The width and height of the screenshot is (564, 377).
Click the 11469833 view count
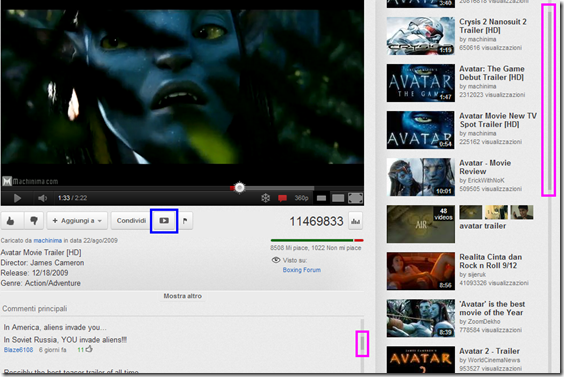[x=317, y=221]
